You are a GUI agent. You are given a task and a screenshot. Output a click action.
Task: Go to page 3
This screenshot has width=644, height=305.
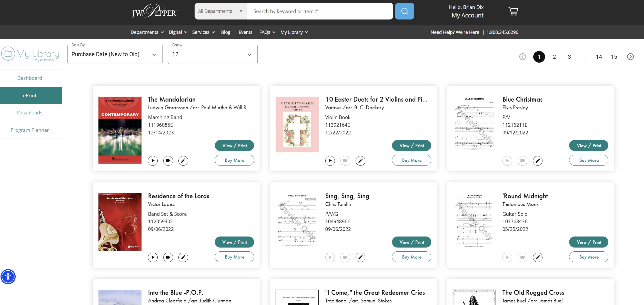click(569, 57)
